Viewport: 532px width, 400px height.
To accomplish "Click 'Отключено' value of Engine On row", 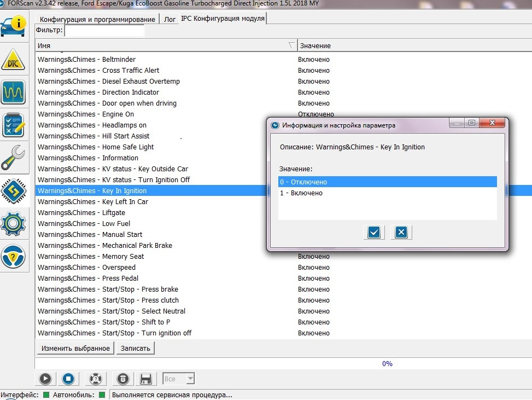I will pos(316,114).
